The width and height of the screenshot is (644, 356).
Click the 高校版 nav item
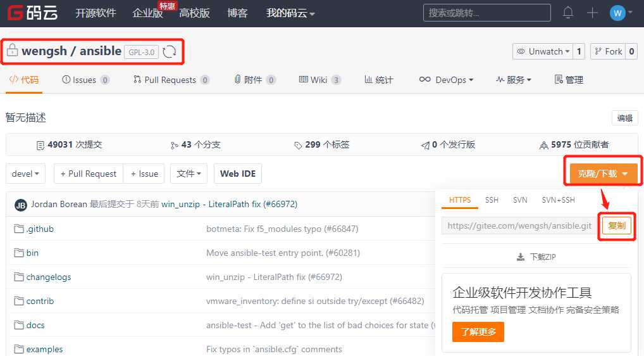(194, 13)
